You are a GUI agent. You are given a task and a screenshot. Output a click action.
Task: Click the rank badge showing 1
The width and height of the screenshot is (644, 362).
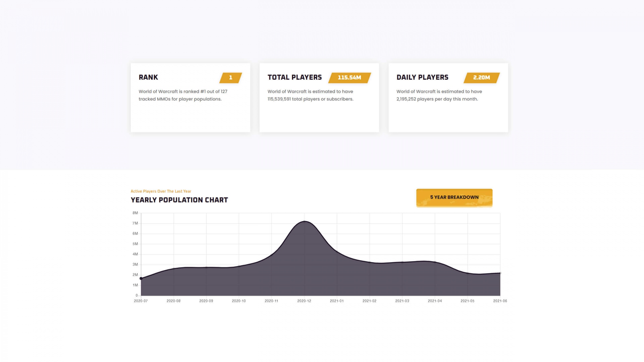click(x=230, y=78)
